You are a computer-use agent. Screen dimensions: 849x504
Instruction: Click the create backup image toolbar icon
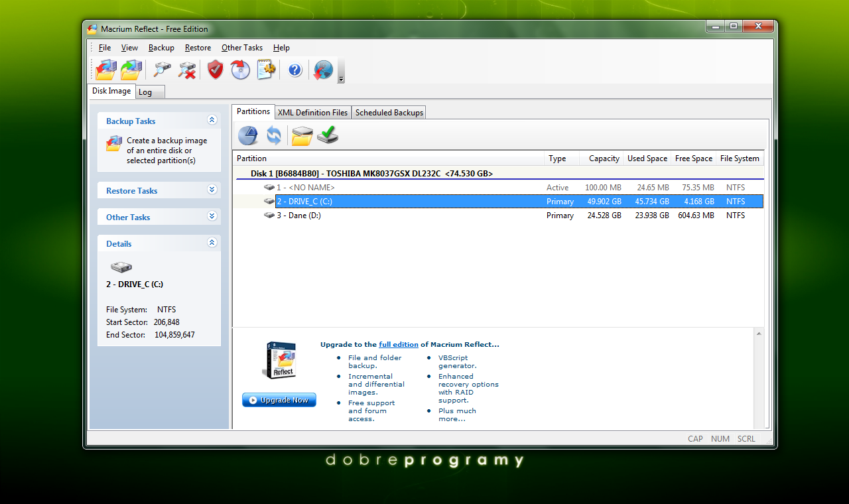point(105,69)
